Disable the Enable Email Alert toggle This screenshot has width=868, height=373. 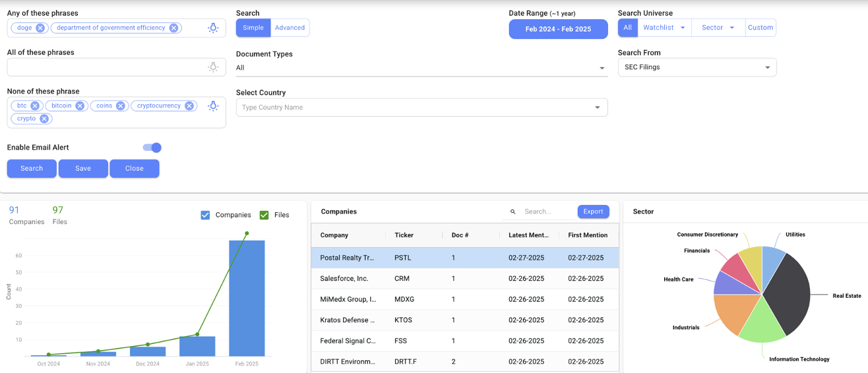[152, 148]
